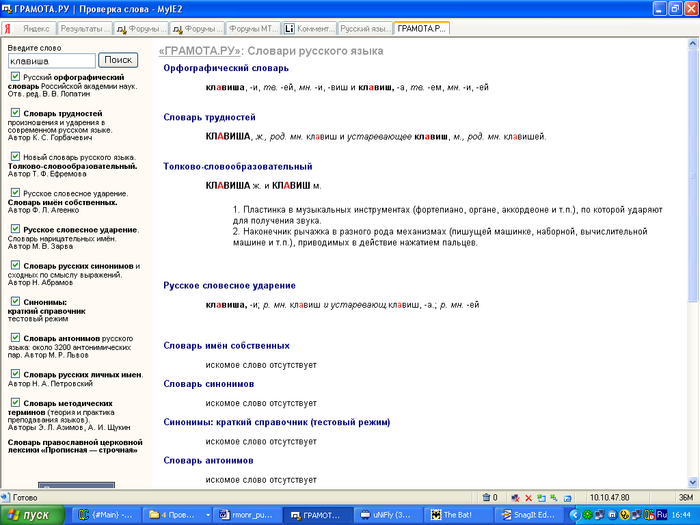Image resolution: width=700 pixels, height=525 pixels.
Task: Switch to rmonr_pu Word document taskbar button
Action: [x=248, y=515]
